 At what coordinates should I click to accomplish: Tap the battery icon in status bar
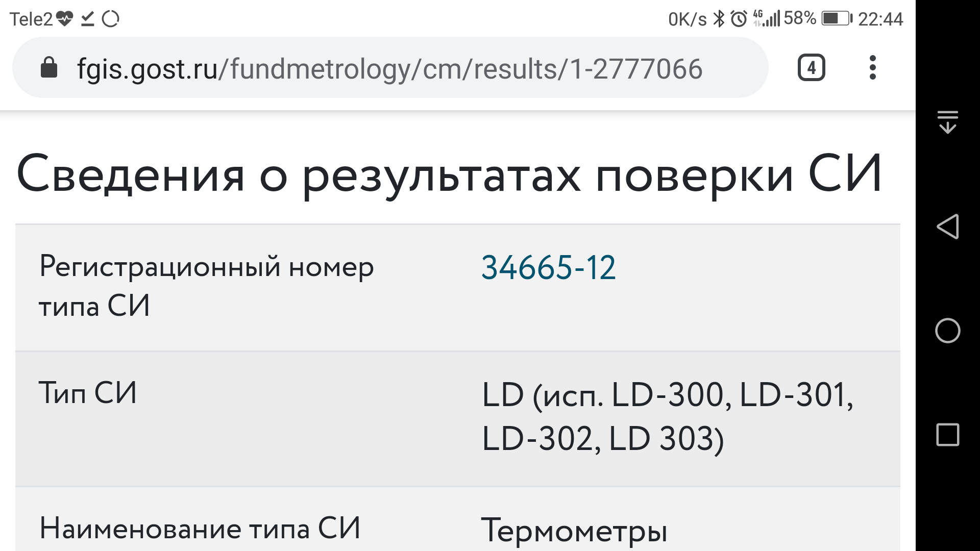tap(836, 19)
